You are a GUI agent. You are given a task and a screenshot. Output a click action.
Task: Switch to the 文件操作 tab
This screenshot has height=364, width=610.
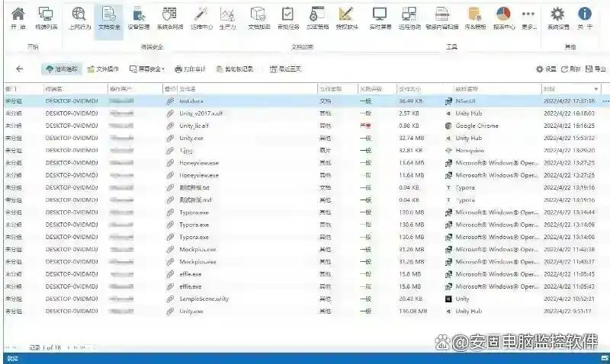coord(103,69)
